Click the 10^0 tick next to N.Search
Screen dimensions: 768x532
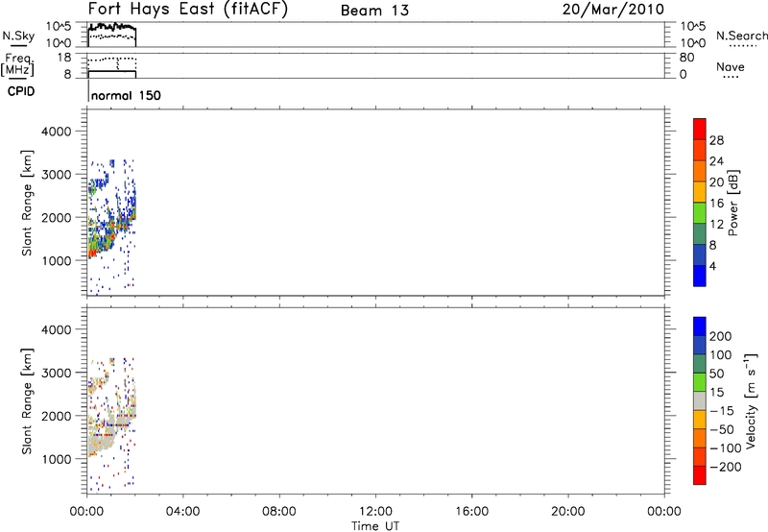(693, 43)
